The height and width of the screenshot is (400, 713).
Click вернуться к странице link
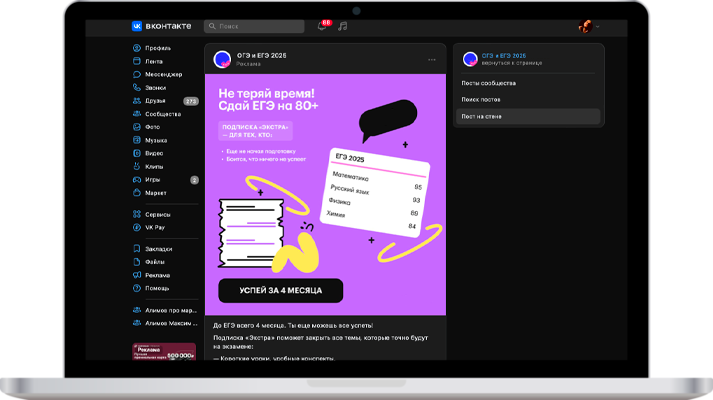point(512,63)
